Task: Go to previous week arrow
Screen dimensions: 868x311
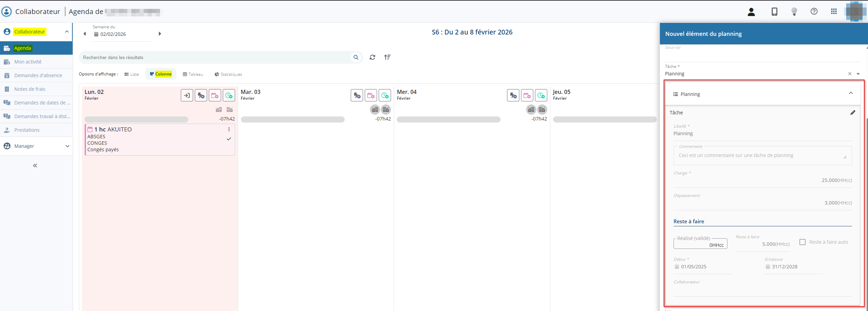Action: coord(85,34)
